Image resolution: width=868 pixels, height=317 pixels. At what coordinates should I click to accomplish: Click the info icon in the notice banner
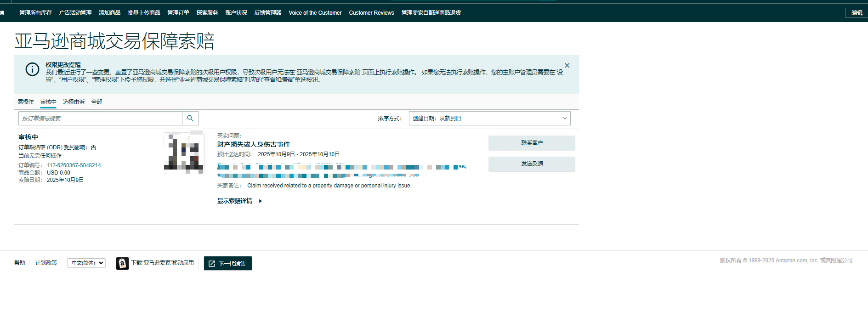32,69
